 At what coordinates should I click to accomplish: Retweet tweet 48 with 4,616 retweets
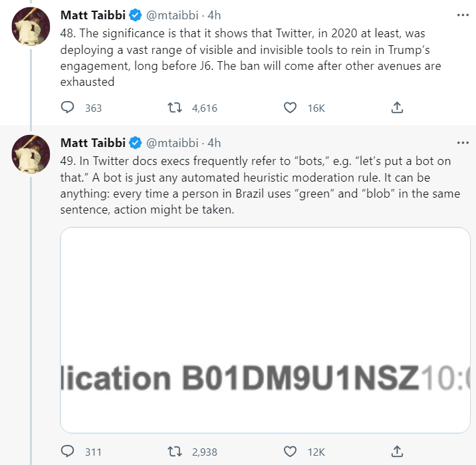click(174, 108)
